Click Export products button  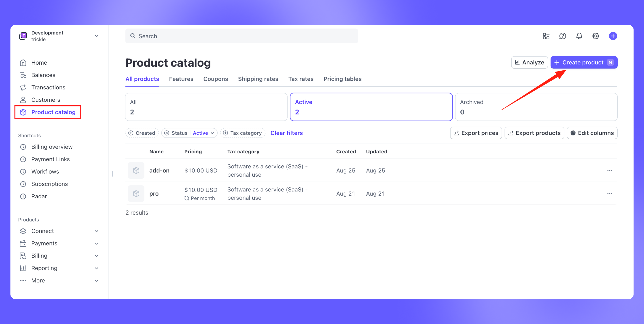coord(534,133)
